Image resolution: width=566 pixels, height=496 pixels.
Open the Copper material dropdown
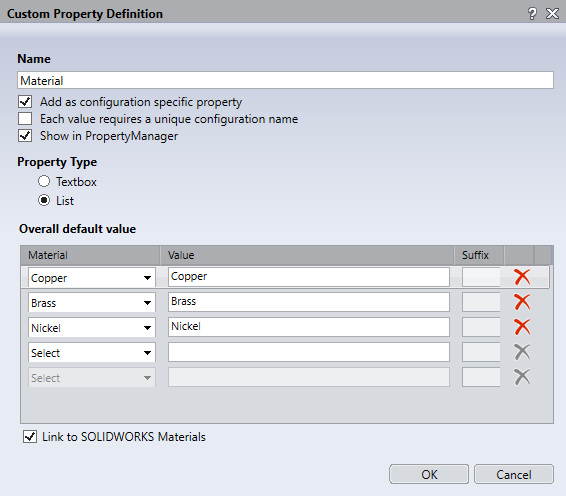point(92,278)
